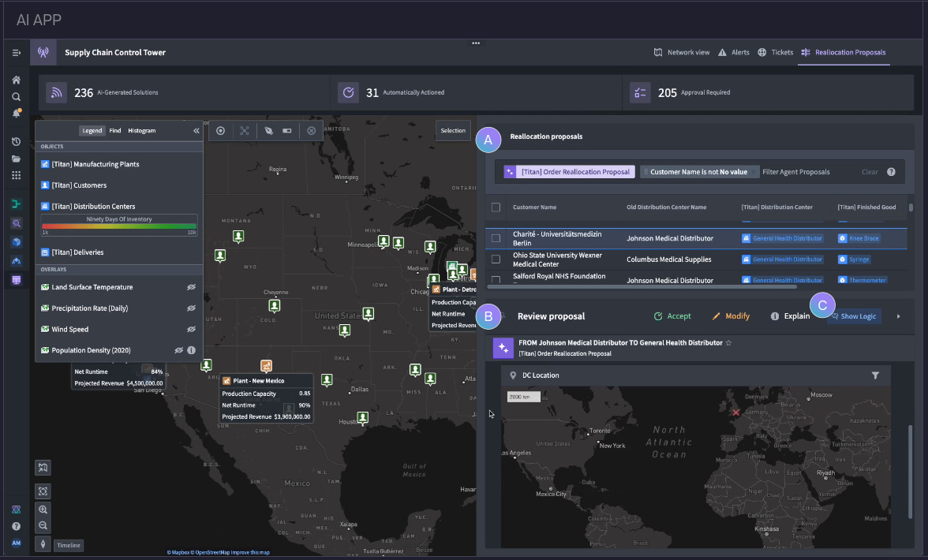This screenshot has width=928, height=560.
Task: Open the blue cube ontology app icon
Action: pyautogui.click(x=16, y=242)
